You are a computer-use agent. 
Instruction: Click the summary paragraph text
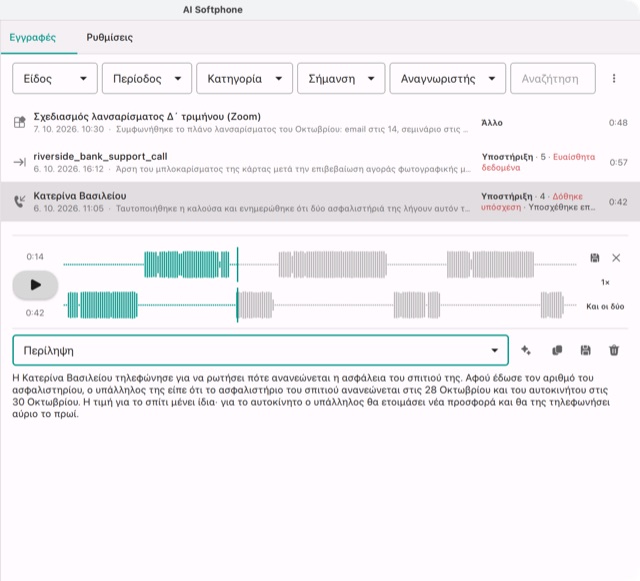(311, 396)
